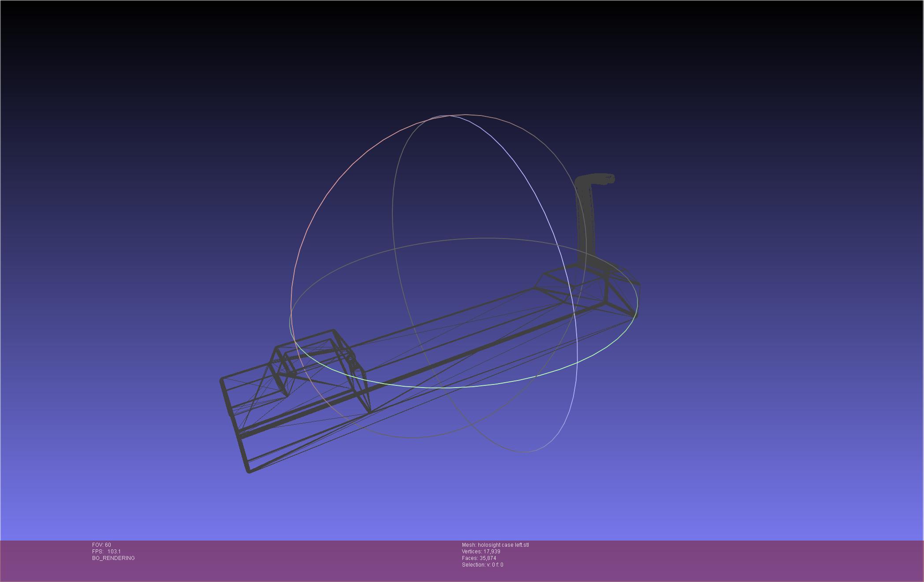Click the FOV: 60 readout
This screenshot has height=582, width=924.
(x=101, y=545)
